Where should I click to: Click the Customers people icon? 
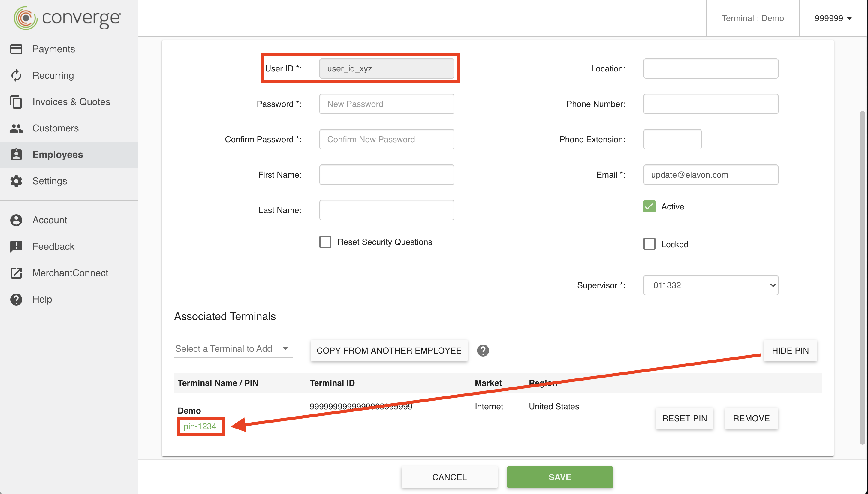coord(16,128)
